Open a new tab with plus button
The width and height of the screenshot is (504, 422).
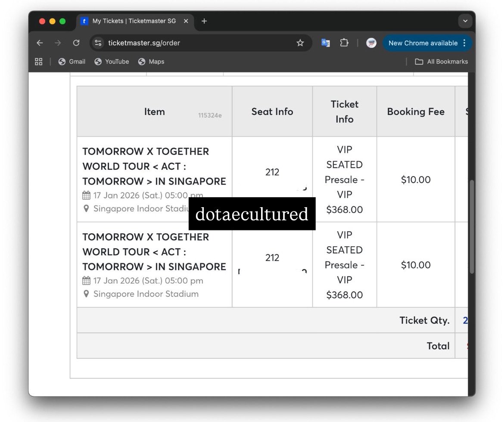pyautogui.click(x=204, y=21)
